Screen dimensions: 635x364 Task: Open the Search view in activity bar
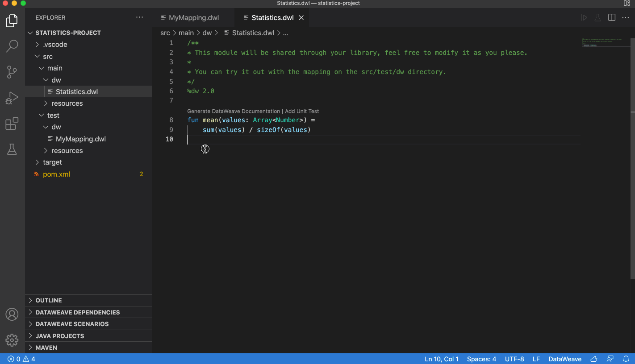(x=12, y=45)
